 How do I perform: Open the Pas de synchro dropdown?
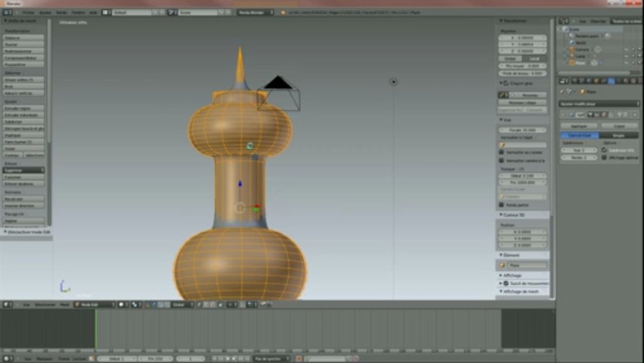[272, 358]
